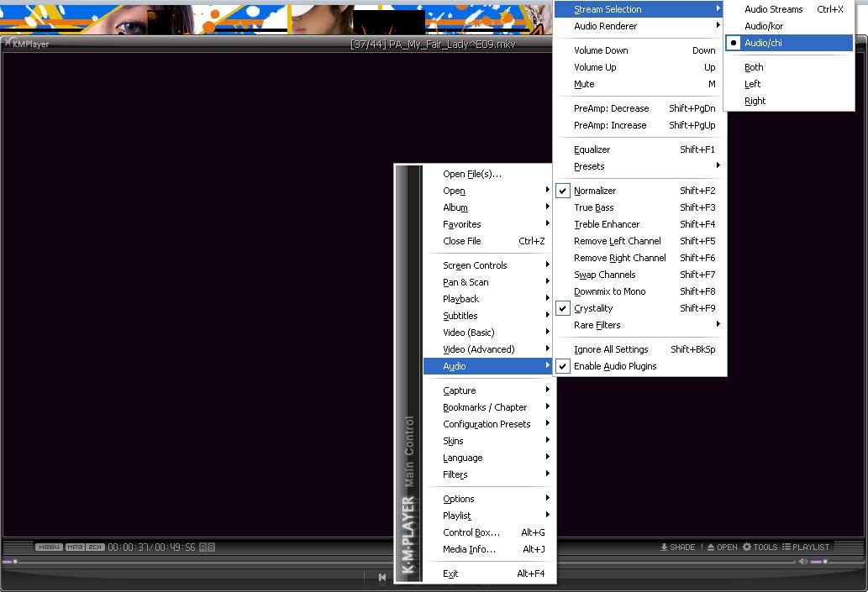Expand the Bookmarks / Chapter submenu

[487, 407]
